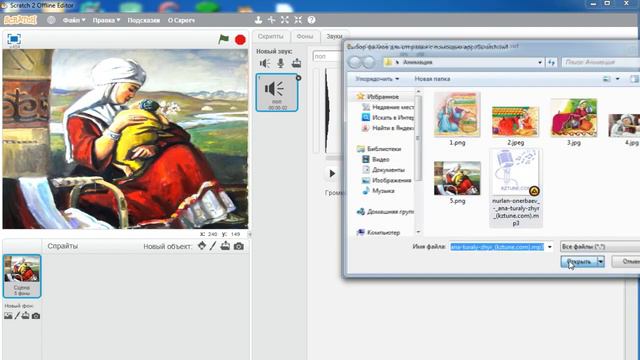This screenshot has width=640, height=360.
Task: Delete the selected sound with its small x
Action: click(298, 78)
